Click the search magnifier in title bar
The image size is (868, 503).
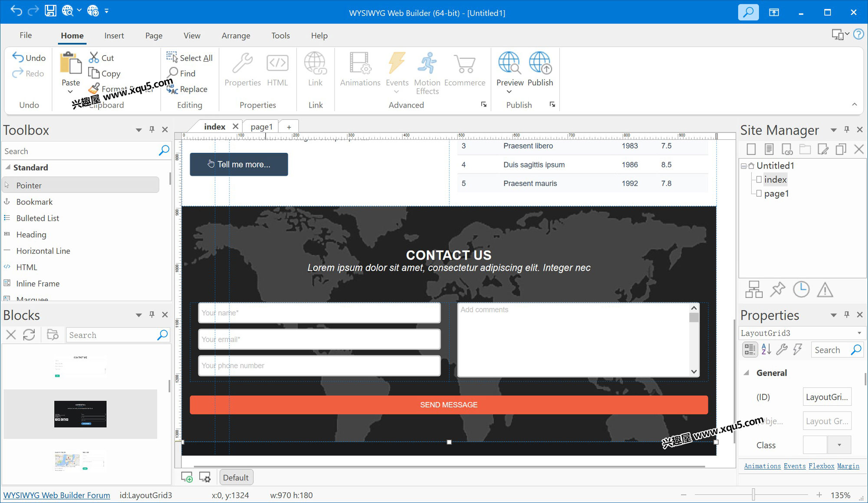tap(748, 12)
